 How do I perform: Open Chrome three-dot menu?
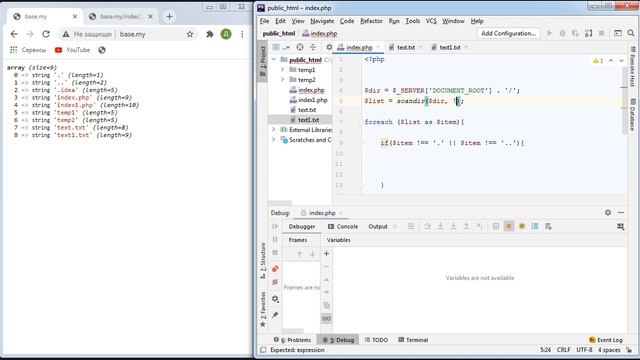coord(242,34)
